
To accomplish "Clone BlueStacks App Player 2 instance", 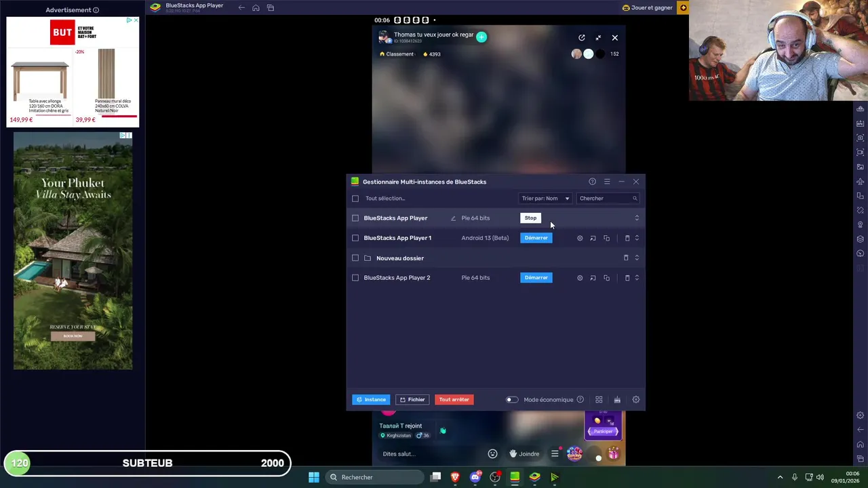I will 606,278.
